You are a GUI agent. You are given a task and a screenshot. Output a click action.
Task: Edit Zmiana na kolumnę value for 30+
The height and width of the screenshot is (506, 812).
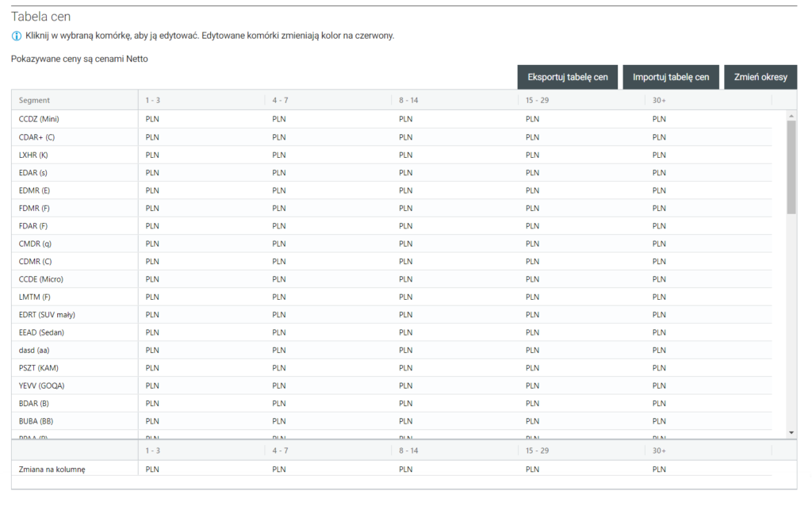tap(708, 470)
